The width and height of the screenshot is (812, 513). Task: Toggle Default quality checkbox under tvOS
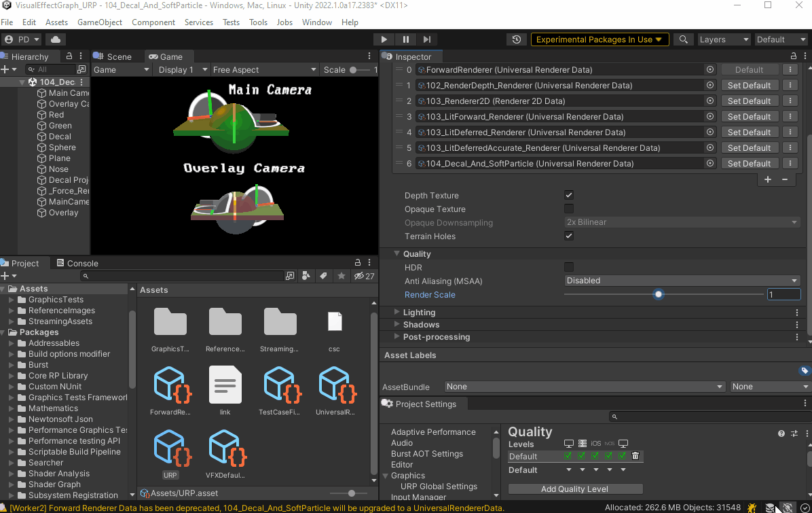click(608, 456)
